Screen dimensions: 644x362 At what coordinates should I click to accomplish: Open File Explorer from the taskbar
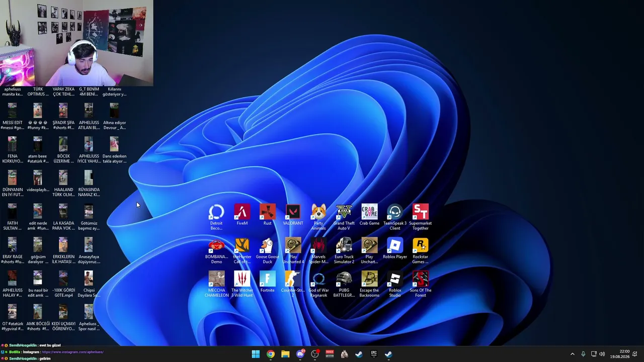(285, 354)
